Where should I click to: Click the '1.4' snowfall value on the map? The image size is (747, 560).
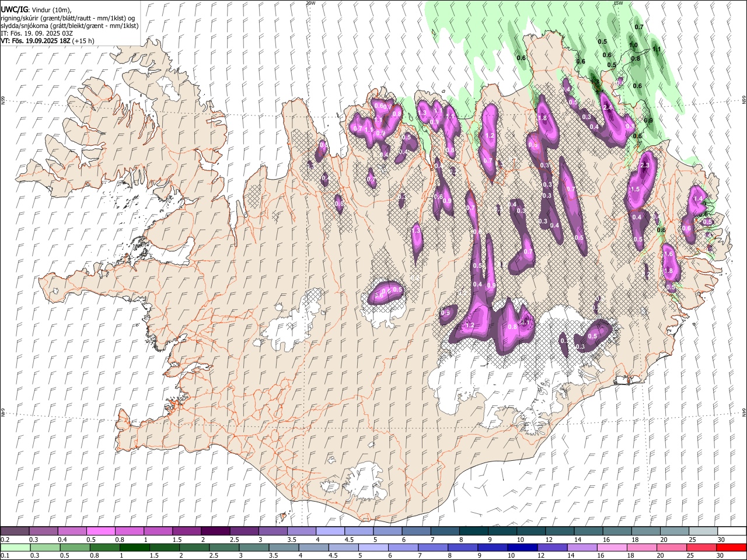point(698,198)
